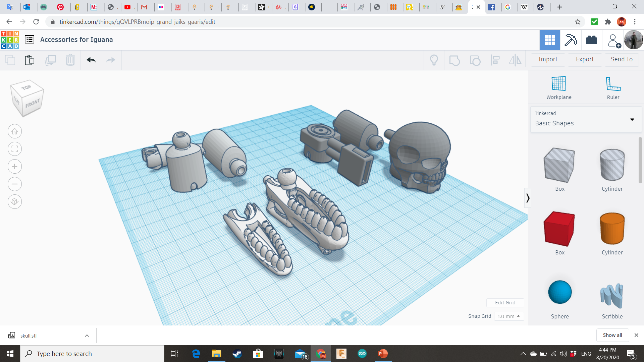Screen dimensions: 644x362
Task: Click the Zoom out minus icon
Action: point(15,184)
